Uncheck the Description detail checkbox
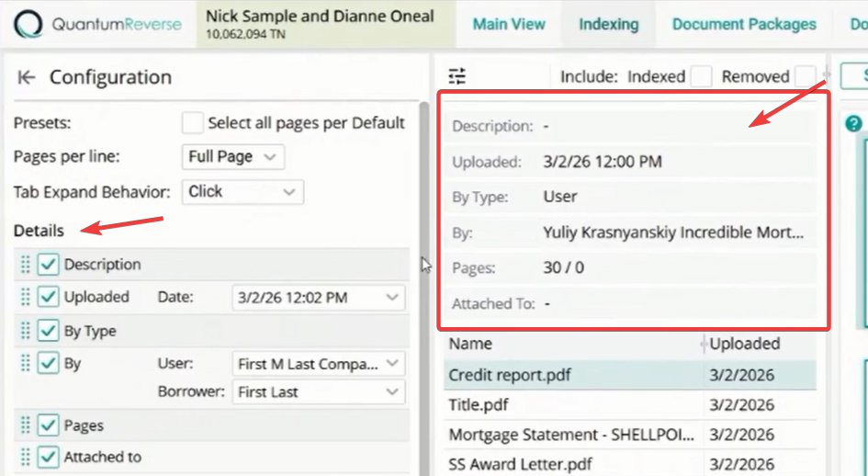Screen dimensions: 868x476 (x=48, y=265)
